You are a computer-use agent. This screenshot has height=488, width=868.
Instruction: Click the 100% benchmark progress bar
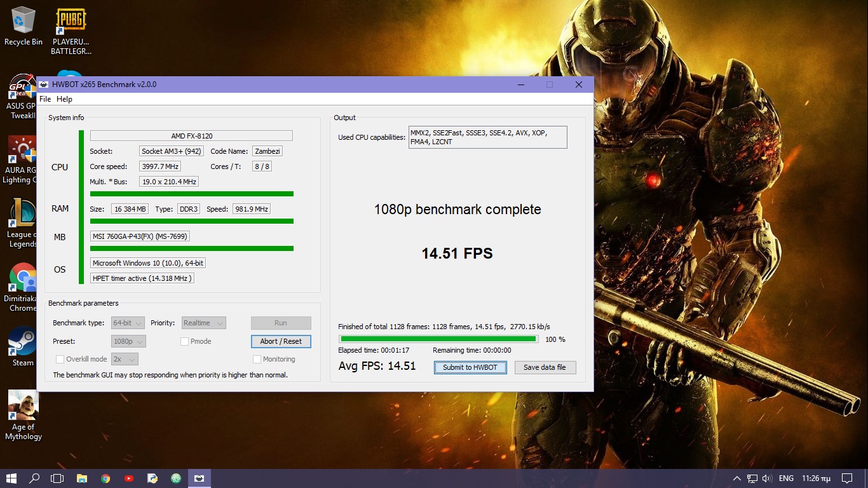(438, 339)
